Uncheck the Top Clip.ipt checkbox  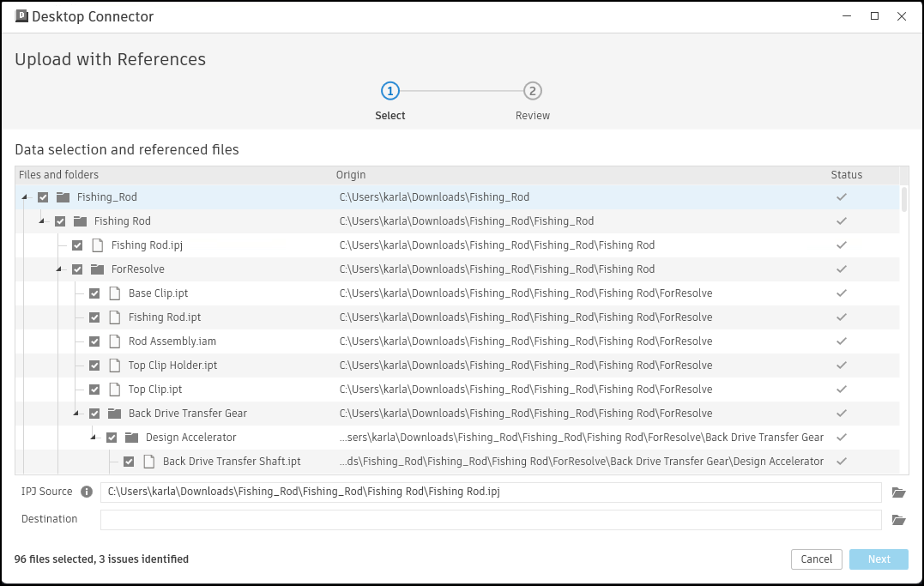tap(94, 390)
